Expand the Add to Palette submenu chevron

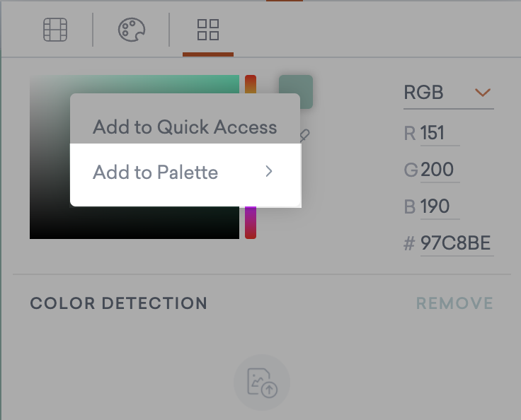pyautogui.click(x=269, y=171)
